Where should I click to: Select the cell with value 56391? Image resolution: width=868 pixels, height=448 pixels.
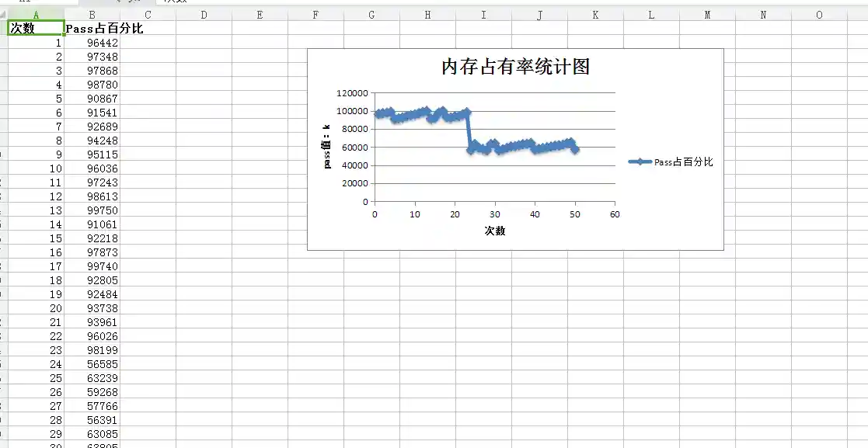point(92,420)
